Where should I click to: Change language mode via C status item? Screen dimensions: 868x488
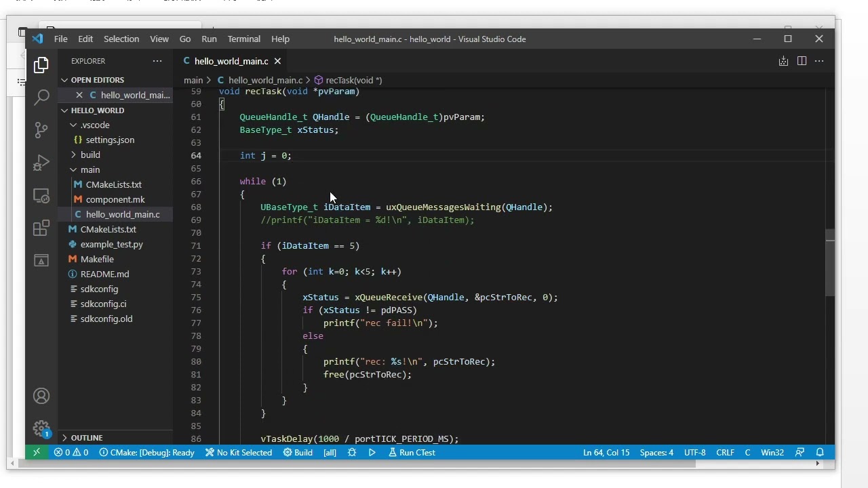[x=747, y=452]
